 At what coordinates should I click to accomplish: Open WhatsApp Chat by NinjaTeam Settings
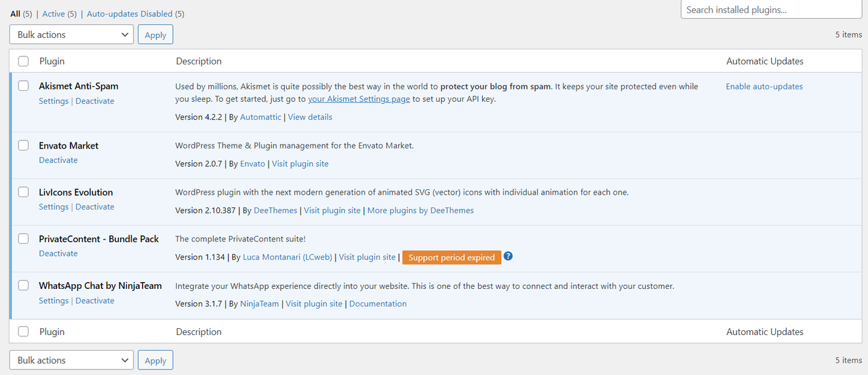point(54,300)
